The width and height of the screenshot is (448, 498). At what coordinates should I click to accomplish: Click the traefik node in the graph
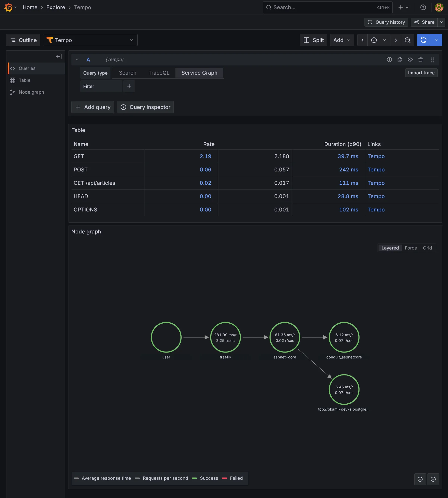coord(225,337)
